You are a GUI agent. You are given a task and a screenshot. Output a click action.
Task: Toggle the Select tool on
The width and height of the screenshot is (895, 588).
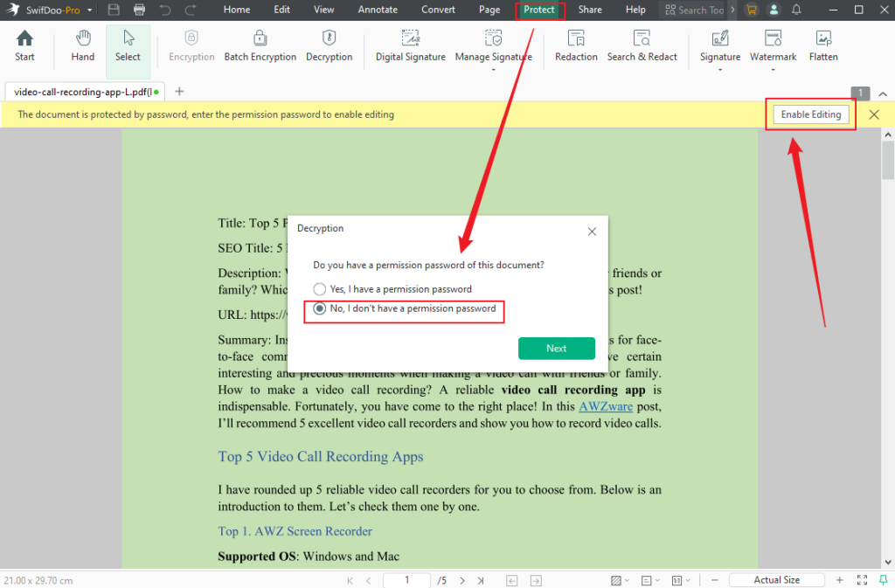click(x=128, y=44)
